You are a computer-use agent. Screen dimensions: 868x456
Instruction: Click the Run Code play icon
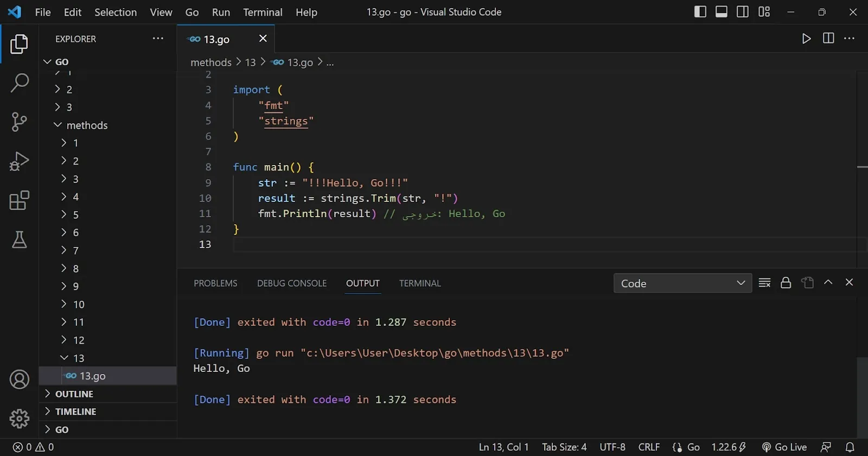[807, 39]
